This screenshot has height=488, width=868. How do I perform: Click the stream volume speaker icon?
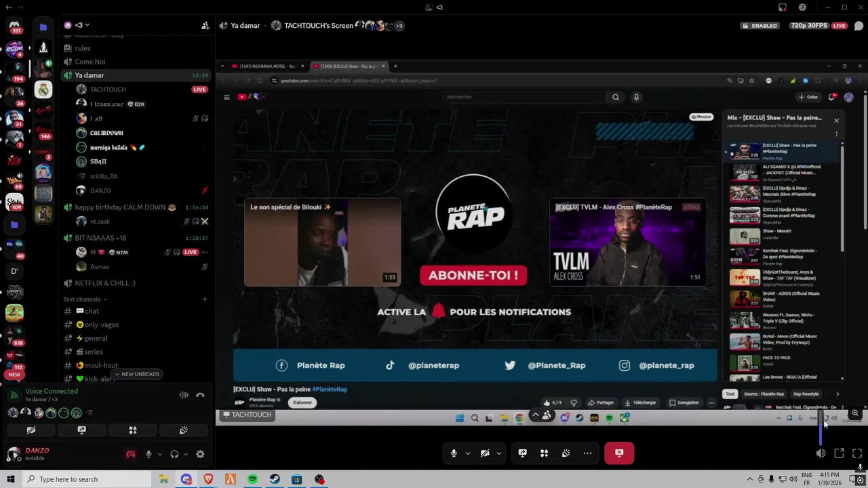821,453
